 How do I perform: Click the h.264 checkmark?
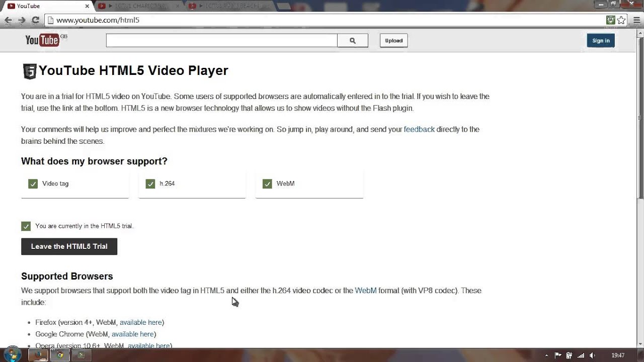150,184
